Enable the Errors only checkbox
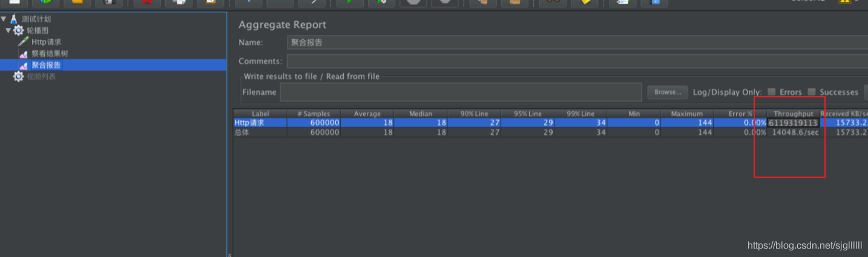The width and height of the screenshot is (868, 257). (x=772, y=92)
